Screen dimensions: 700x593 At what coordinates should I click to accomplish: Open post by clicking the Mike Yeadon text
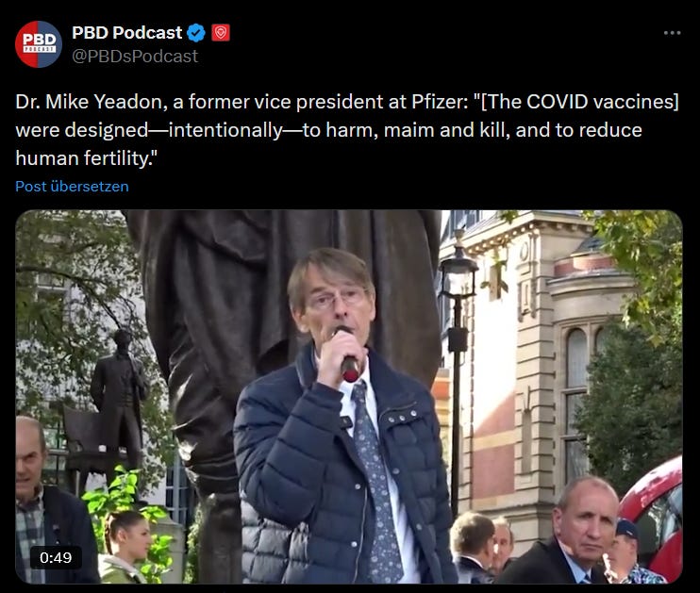106,102
